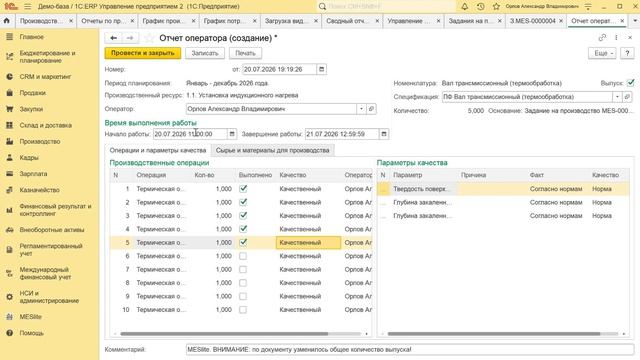Check Выполнено for operation 7
This screenshot has height=360, width=640.
(243, 269)
